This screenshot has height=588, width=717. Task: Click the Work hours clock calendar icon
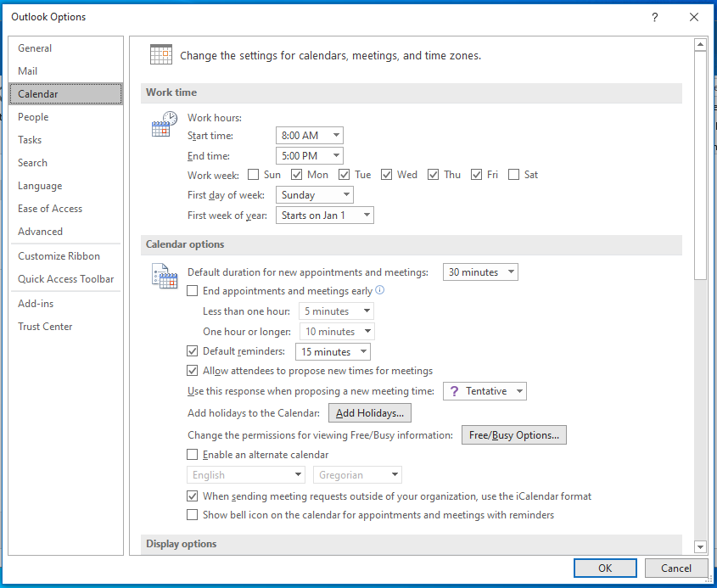point(164,123)
